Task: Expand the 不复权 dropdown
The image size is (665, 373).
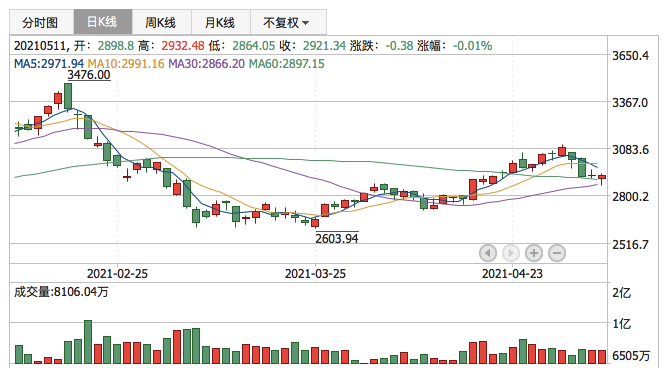Action: [x=288, y=22]
